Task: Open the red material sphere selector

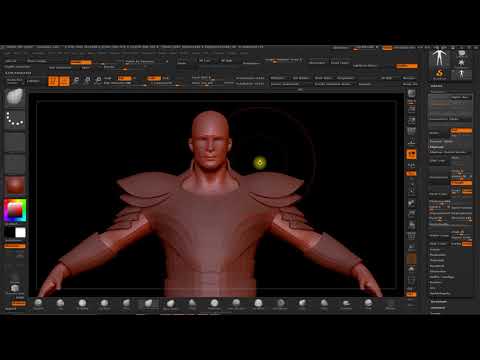Action: click(x=15, y=185)
